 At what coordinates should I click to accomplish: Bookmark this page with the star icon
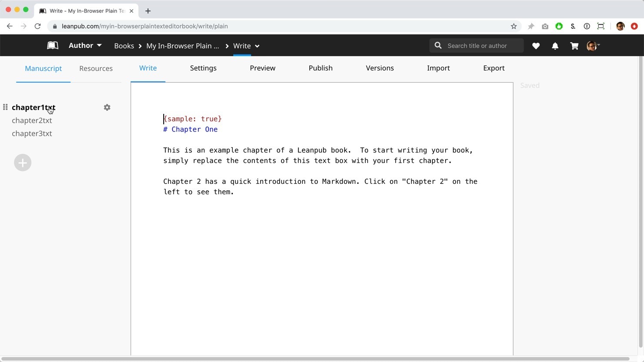click(513, 26)
